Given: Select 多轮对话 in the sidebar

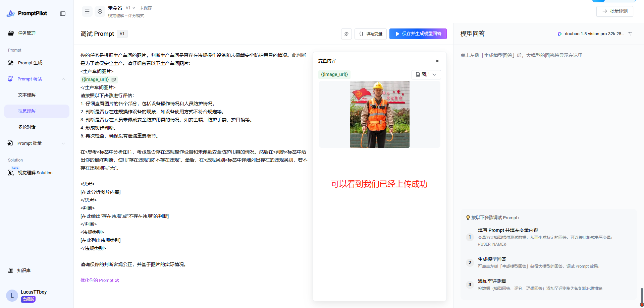Looking at the screenshot, I should (x=27, y=127).
